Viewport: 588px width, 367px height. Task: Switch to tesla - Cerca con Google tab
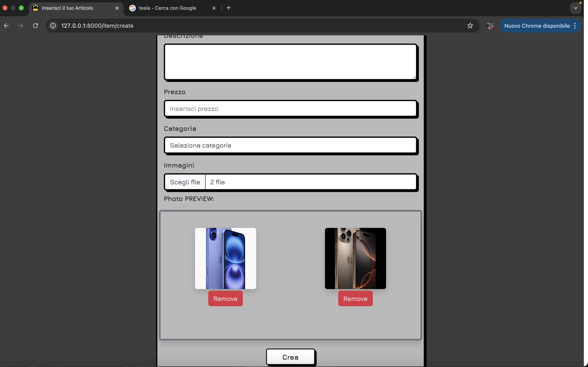click(x=167, y=8)
